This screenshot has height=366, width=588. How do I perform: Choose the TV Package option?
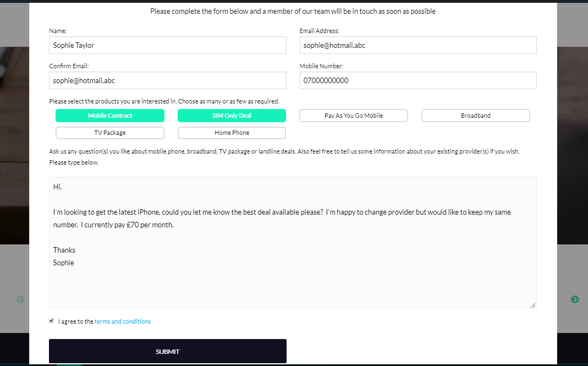click(x=110, y=133)
